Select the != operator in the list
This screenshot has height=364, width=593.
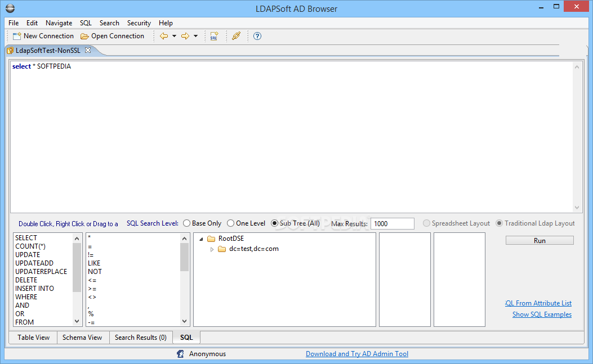click(x=91, y=255)
